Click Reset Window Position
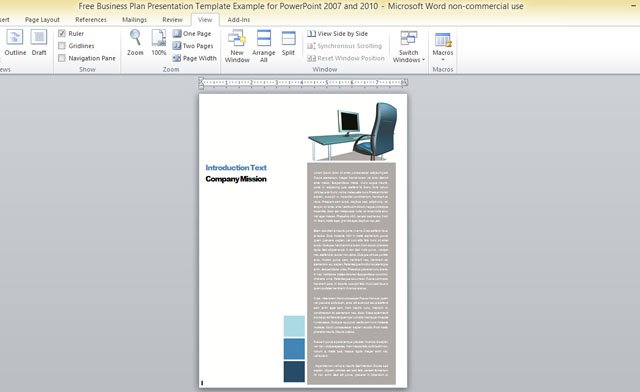Image resolution: width=640 pixels, height=392 pixels. 346,58
